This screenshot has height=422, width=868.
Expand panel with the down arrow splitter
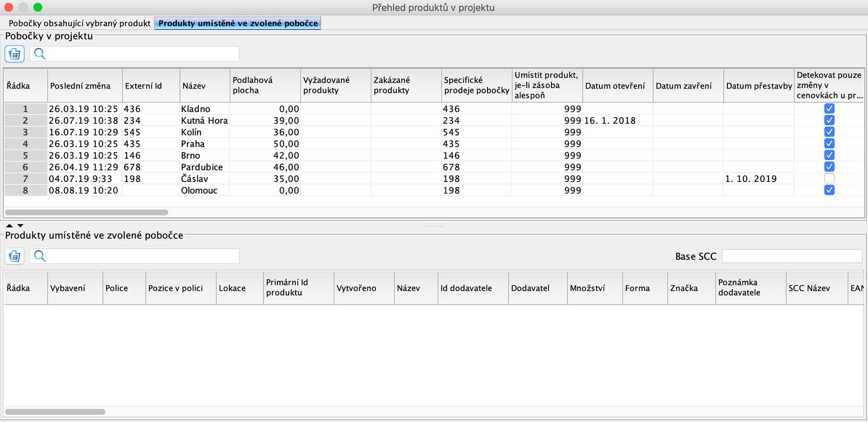[x=21, y=225]
